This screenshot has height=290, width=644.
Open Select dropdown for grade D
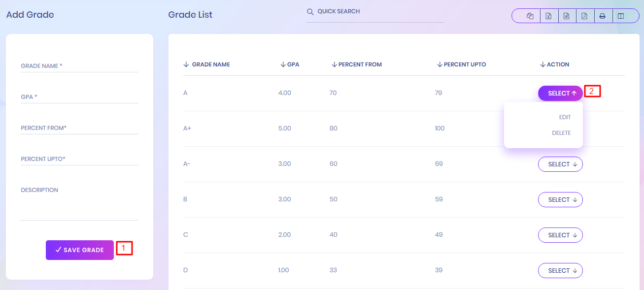pos(560,270)
